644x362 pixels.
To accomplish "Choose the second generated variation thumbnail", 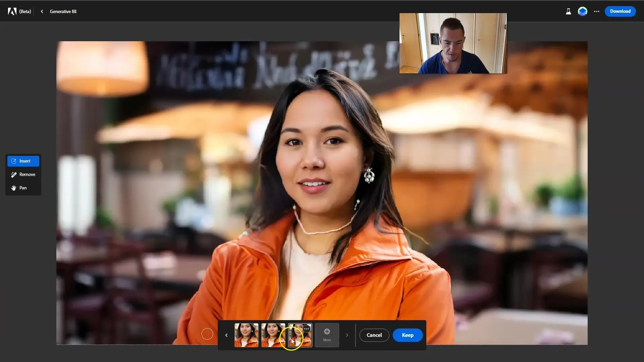I will (273, 335).
